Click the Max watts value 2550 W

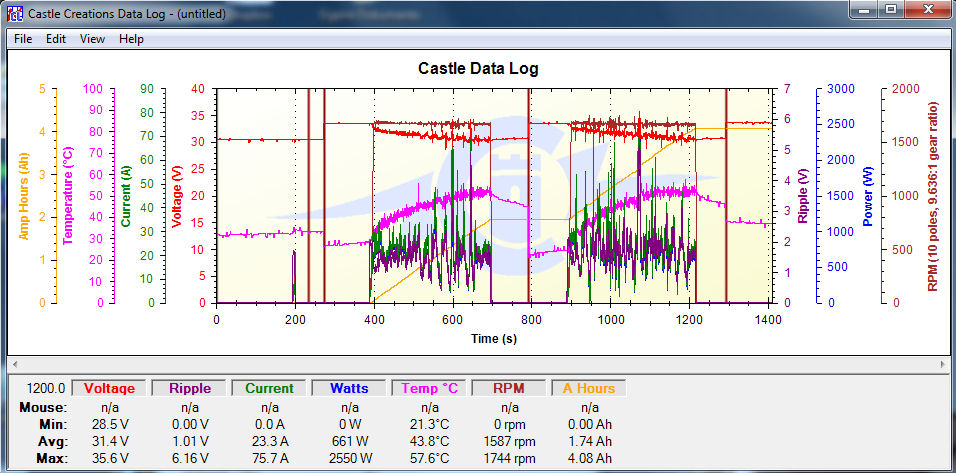tap(349, 458)
